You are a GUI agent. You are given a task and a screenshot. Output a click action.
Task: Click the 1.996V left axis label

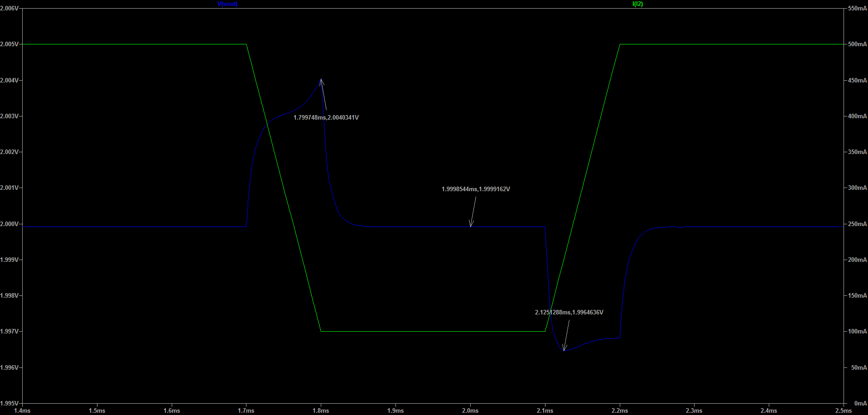pyautogui.click(x=10, y=368)
